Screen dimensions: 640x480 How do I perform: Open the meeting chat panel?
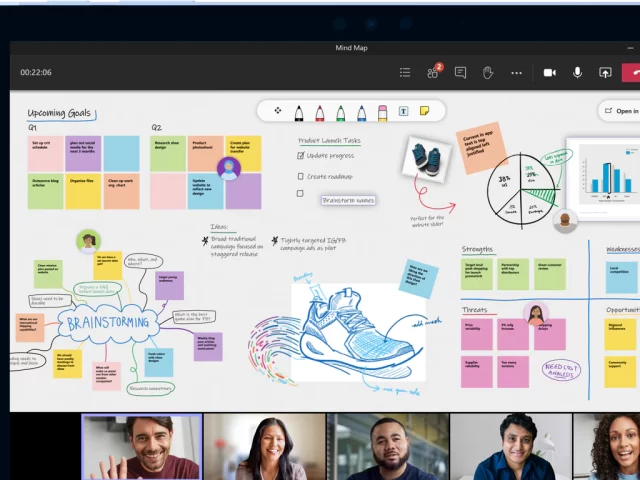point(460,73)
